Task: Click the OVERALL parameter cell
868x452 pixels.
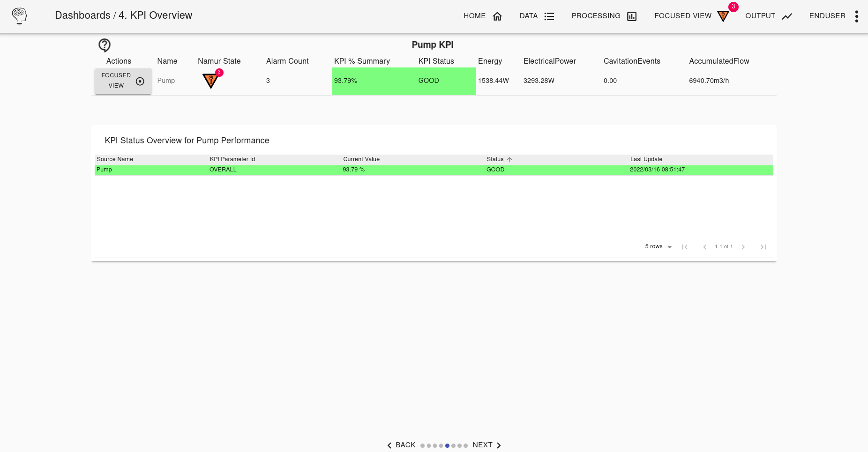Action: 223,170
